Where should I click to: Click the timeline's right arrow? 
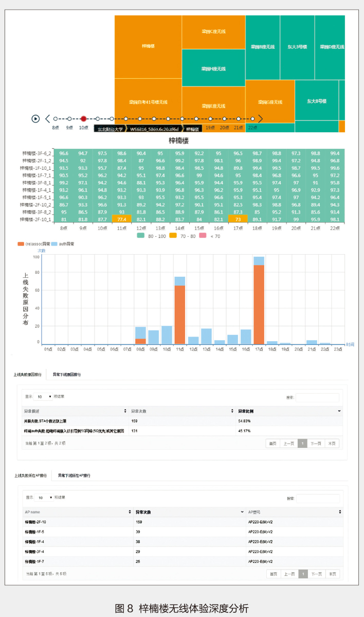[x=260, y=118]
